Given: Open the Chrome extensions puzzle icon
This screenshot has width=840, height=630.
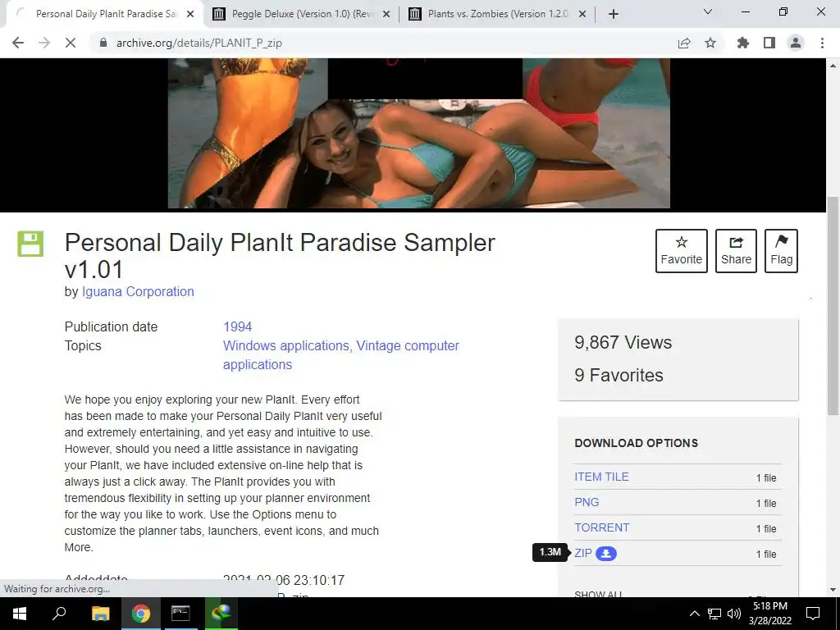Looking at the screenshot, I should tap(743, 43).
